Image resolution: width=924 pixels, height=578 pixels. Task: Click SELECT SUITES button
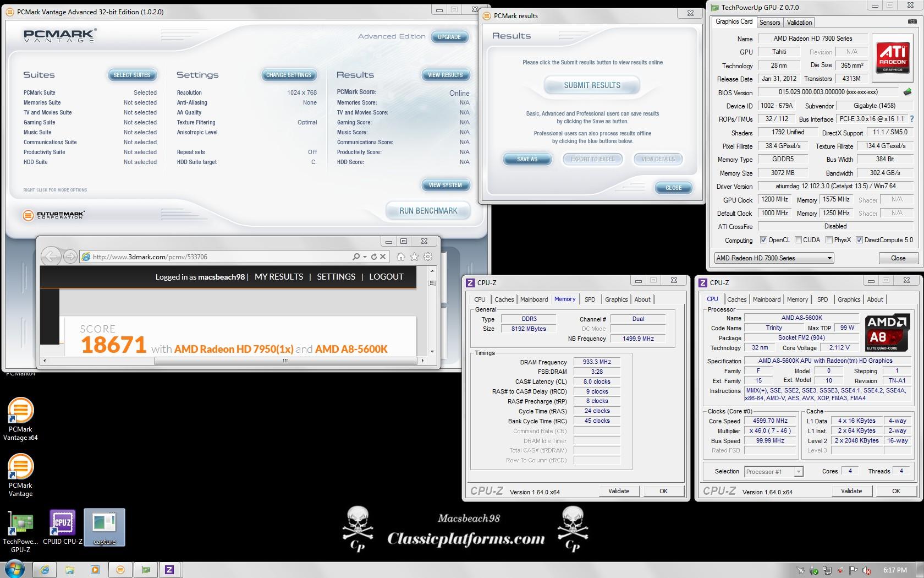tap(132, 75)
